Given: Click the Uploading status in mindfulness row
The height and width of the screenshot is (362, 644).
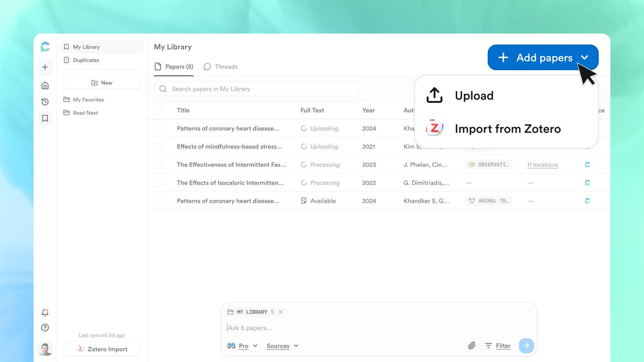Looking at the screenshot, I should pyautogui.click(x=319, y=146).
